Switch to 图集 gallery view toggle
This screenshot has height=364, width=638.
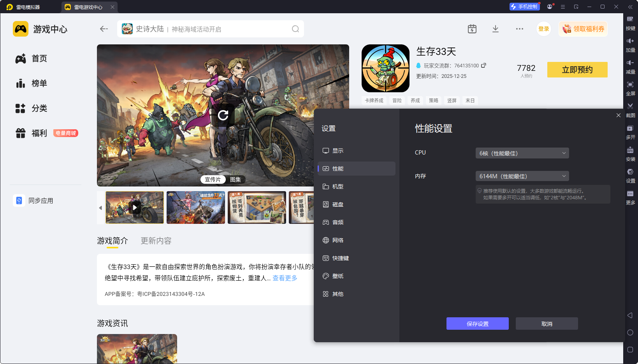236,179
